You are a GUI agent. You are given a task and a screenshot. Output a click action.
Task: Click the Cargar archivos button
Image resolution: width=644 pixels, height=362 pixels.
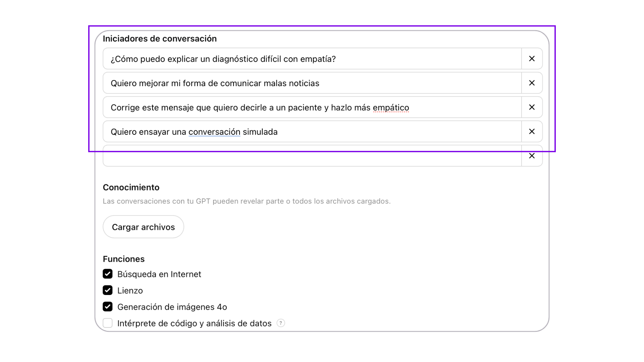143,227
